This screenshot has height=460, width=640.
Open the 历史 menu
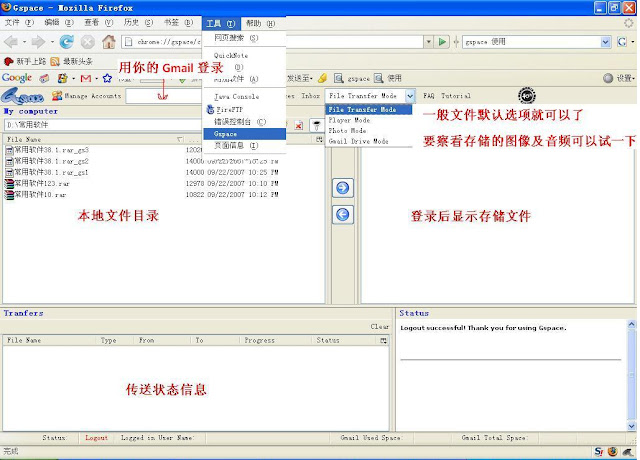pos(138,23)
